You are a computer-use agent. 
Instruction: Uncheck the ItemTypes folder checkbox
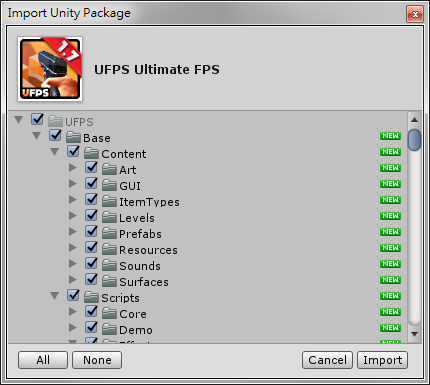pyautogui.click(x=91, y=199)
